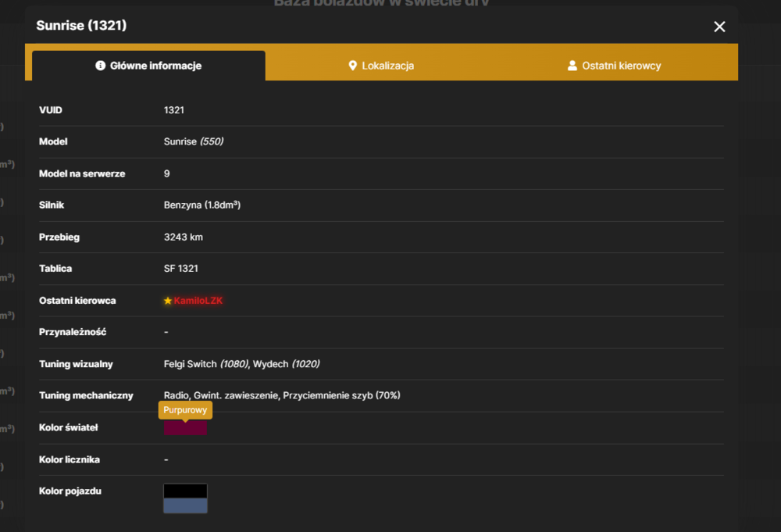Select the VUID value 1321
Screen dimensions: 781x532
click(174, 110)
